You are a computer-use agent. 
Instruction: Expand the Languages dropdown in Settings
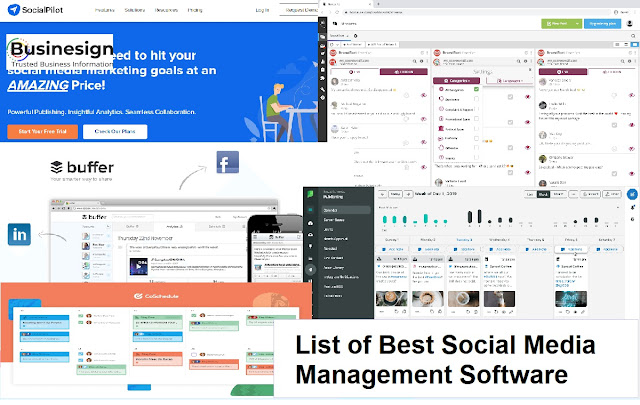point(510,81)
